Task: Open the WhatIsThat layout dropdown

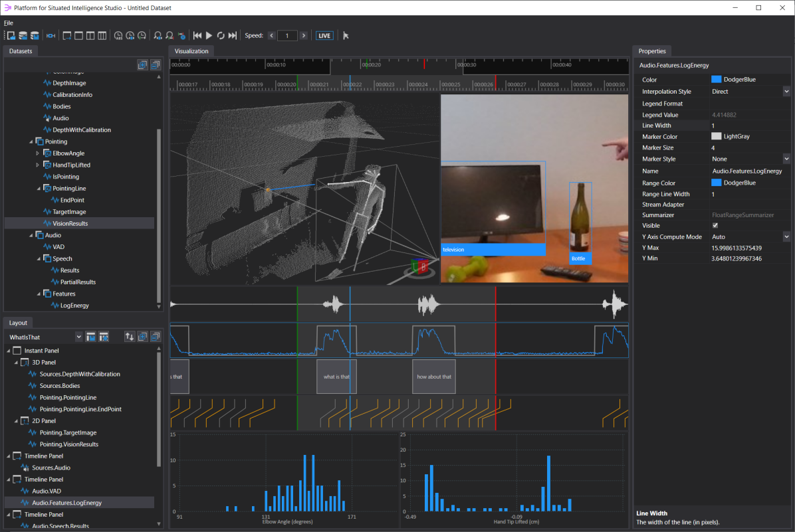Action: 78,337
